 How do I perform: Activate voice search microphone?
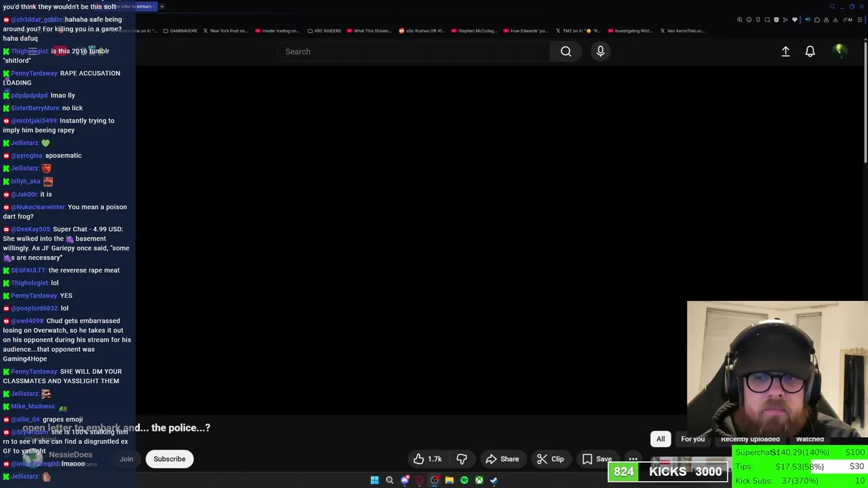click(x=600, y=52)
